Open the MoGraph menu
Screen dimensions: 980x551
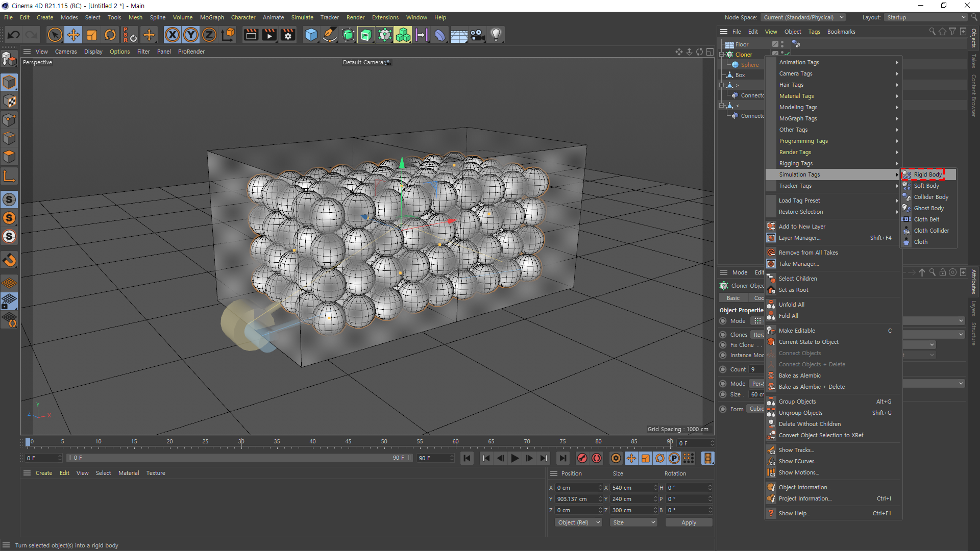tap(212, 17)
